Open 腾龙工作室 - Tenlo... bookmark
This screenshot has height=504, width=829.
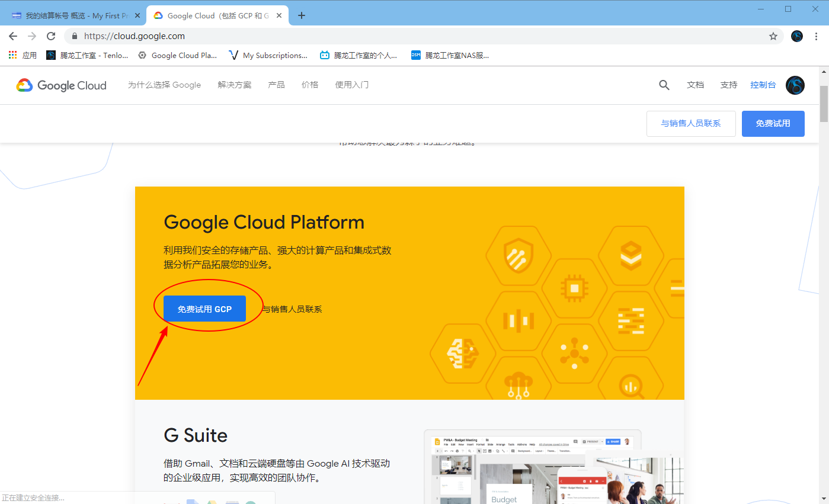(x=87, y=55)
